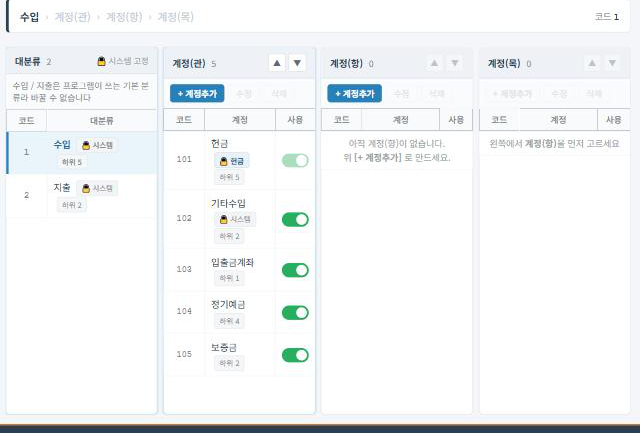The height and width of the screenshot is (433, 640).
Task: Click 삭제 in the 계정(목) panel
Action: (594, 93)
